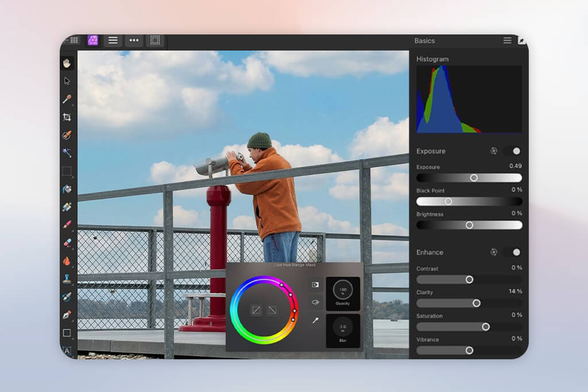
Task: Click the Black Point slider
Action: pos(469,201)
